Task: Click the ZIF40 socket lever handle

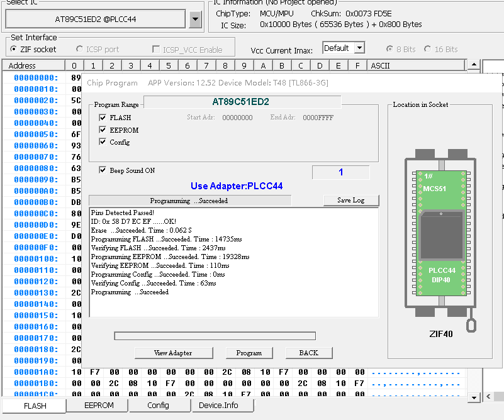Action: click(470, 324)
